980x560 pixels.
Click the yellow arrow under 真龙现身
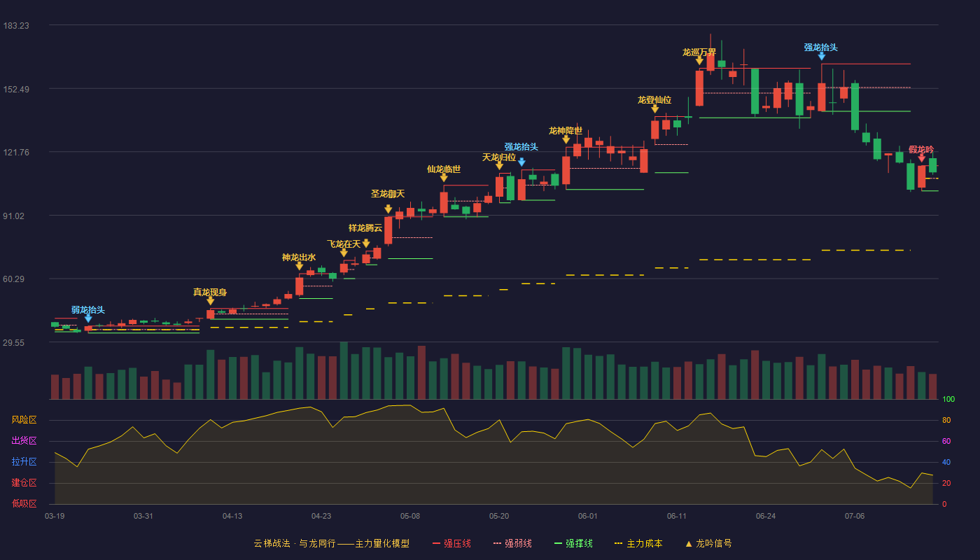tap(211, 301)
